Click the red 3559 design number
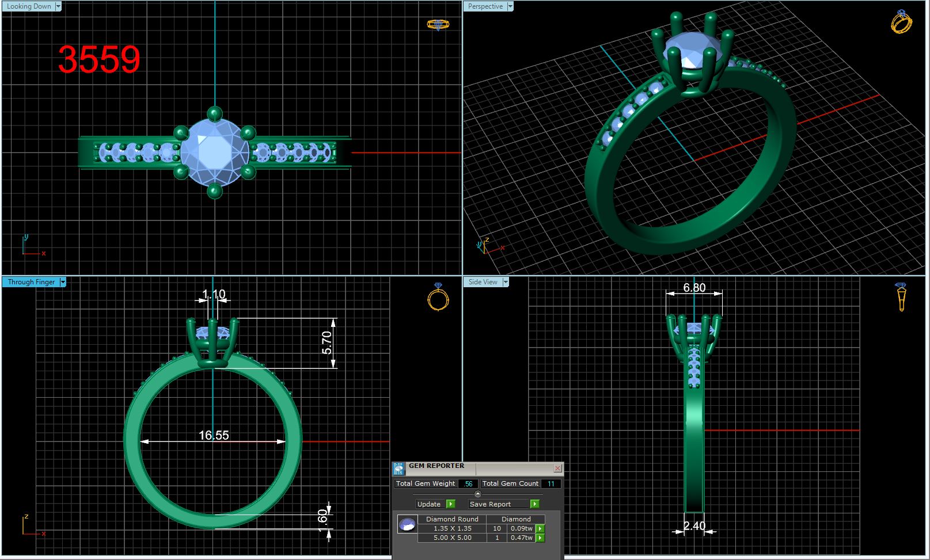930x560 pixels. pyautogui.click(x=99, y=59)
